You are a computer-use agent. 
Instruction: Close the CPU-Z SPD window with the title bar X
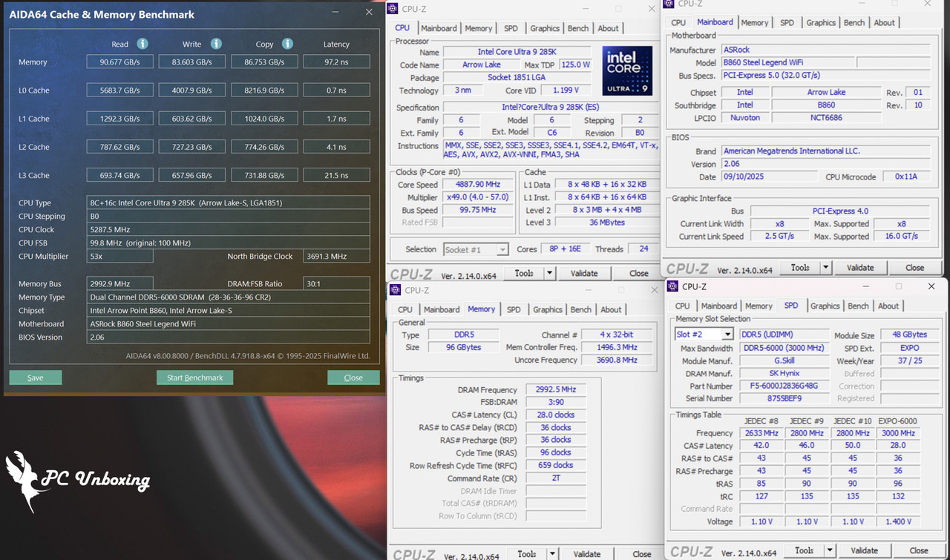tap(931, 286)
